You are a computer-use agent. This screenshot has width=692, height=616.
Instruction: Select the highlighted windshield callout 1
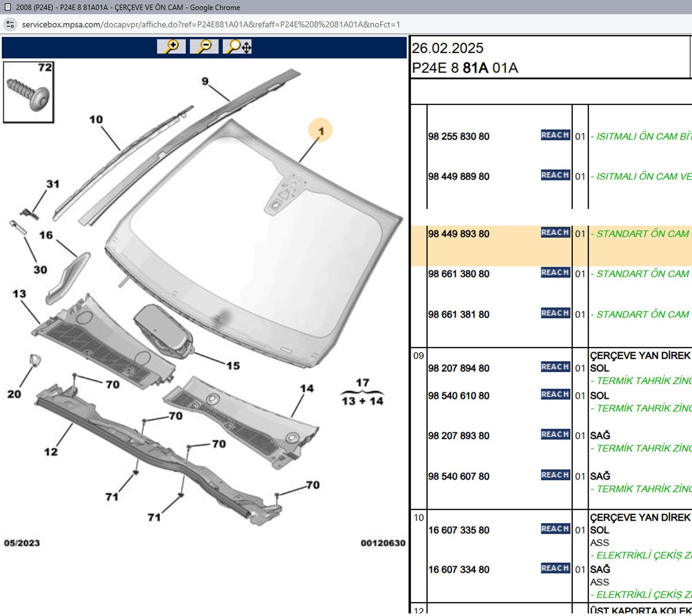(320, 130)
